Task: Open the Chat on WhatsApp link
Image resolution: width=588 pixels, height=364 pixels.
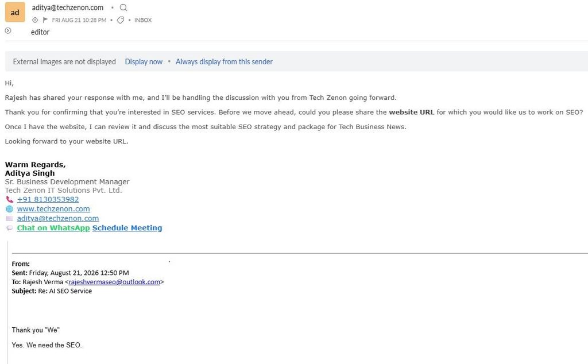Action: coord(53,228)
